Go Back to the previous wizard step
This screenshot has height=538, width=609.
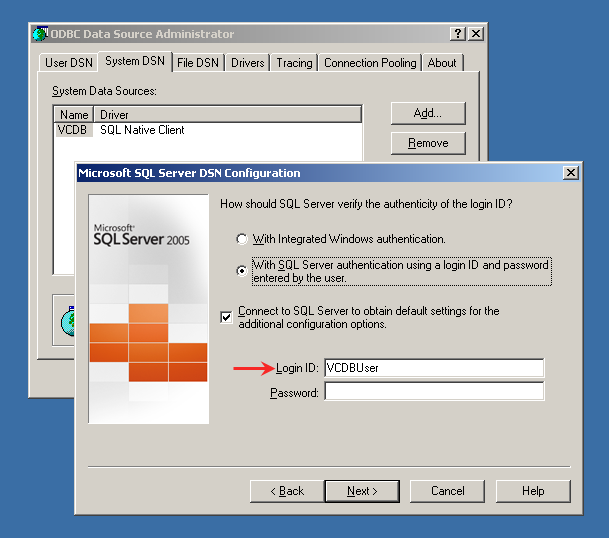(x=285, y=491)
